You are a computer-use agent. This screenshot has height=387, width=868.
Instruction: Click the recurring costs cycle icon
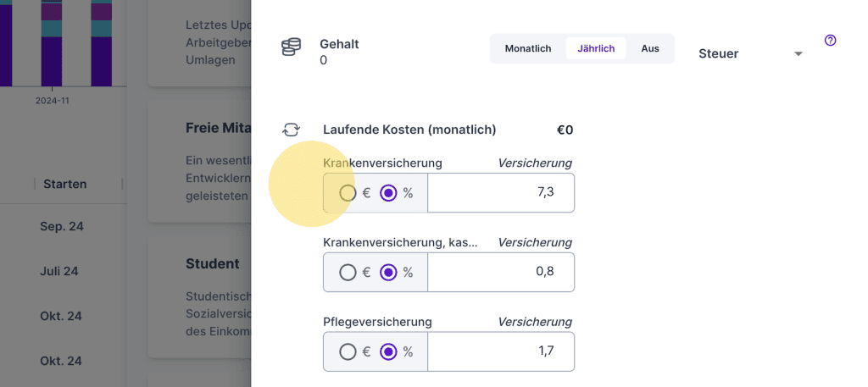pyautogui.click(x=291, y=130)
